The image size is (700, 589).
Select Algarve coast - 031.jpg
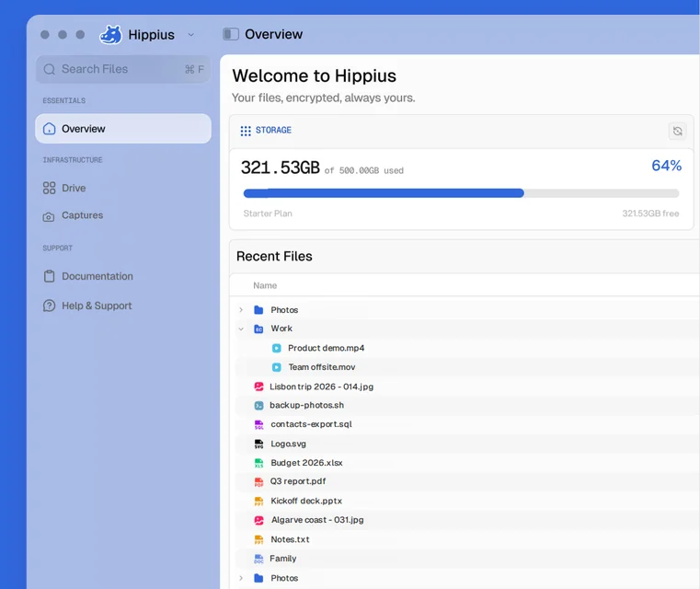(317, 520)
